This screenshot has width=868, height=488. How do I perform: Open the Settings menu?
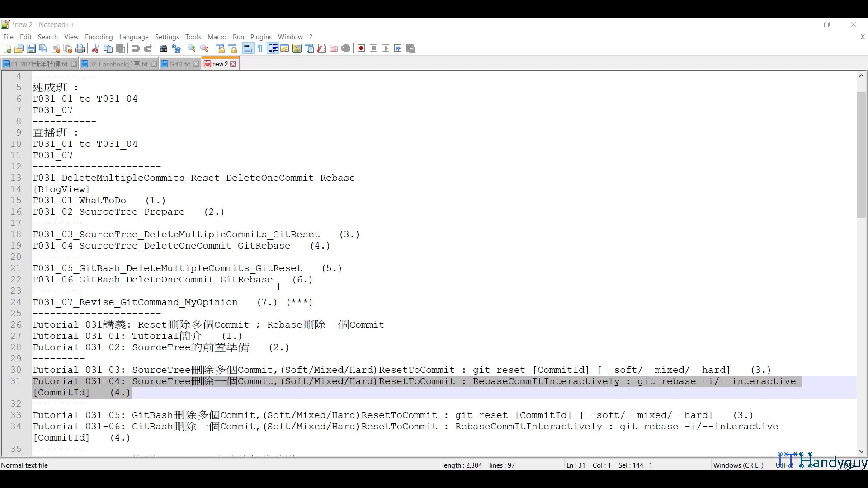pyautogui.click(x=167, y=37)
